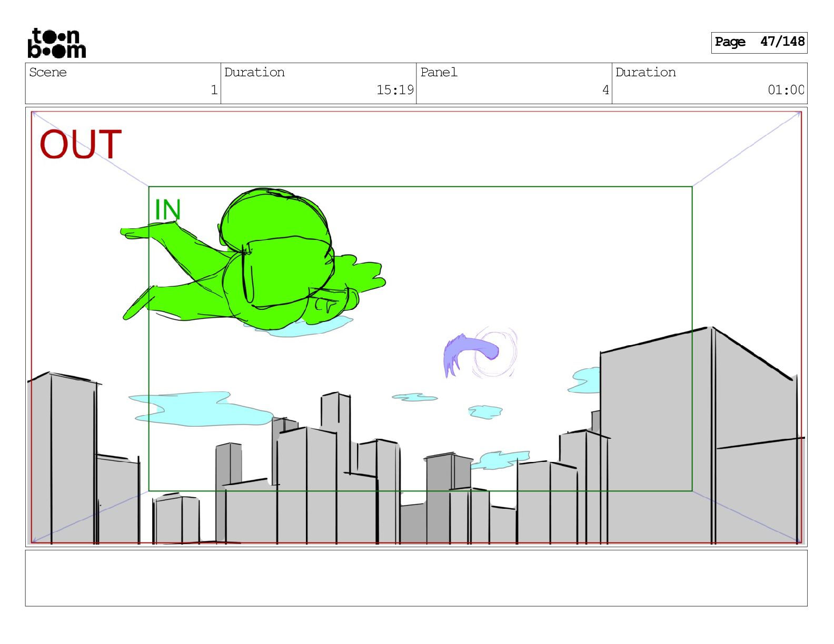Click the panel duration value 01:00
Screen dimensions: 834x644
tap(786, 90)
